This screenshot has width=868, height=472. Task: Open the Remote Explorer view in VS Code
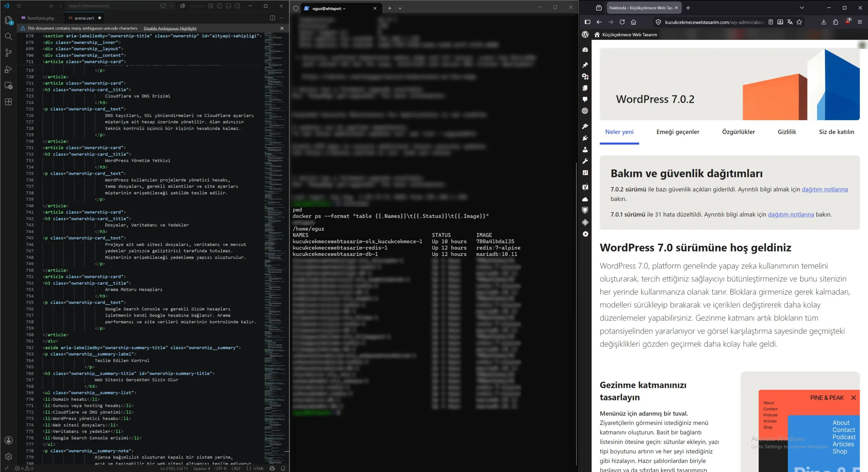click(x=8, y=86)
